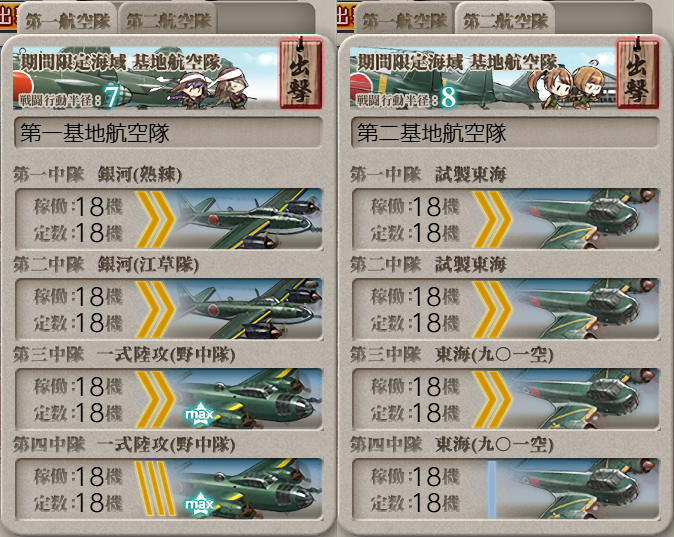
Task: Click the triple yellow stripe proficiency mark on 野中隊
Action: 154,488
